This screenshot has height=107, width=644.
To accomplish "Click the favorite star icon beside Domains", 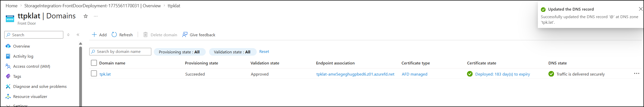I will click(86, 16).
